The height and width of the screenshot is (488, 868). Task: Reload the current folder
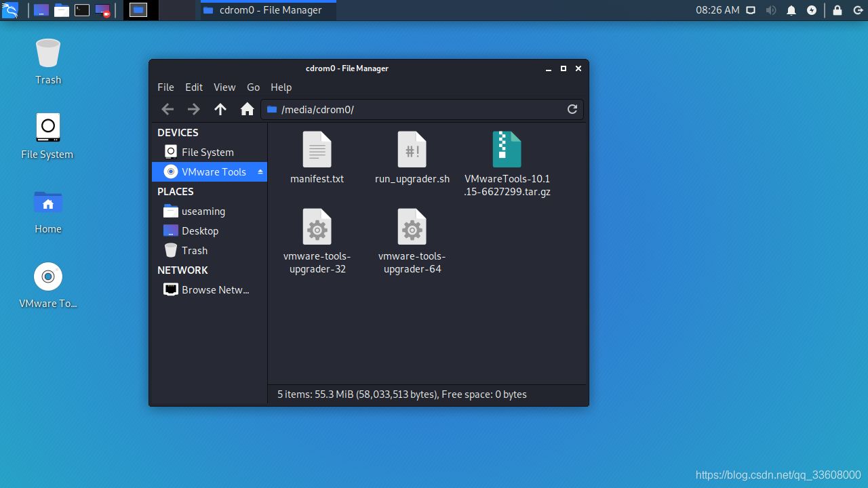(x=572, y=109)
